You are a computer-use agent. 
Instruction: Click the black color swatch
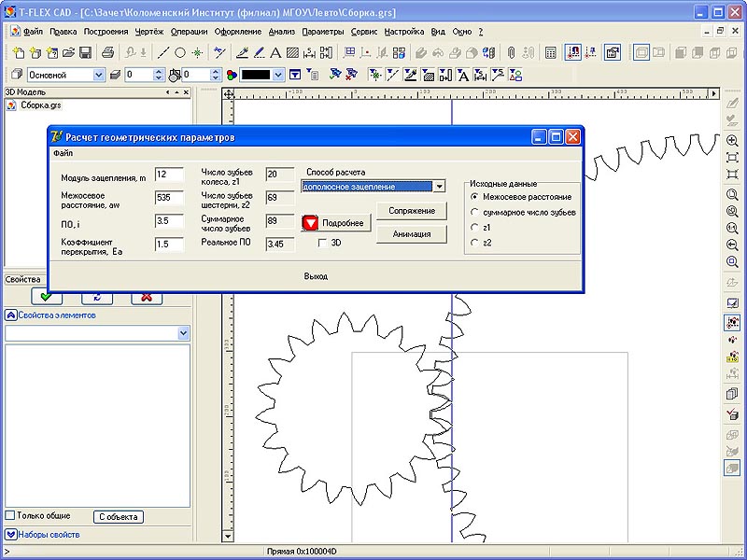point(256,75)
